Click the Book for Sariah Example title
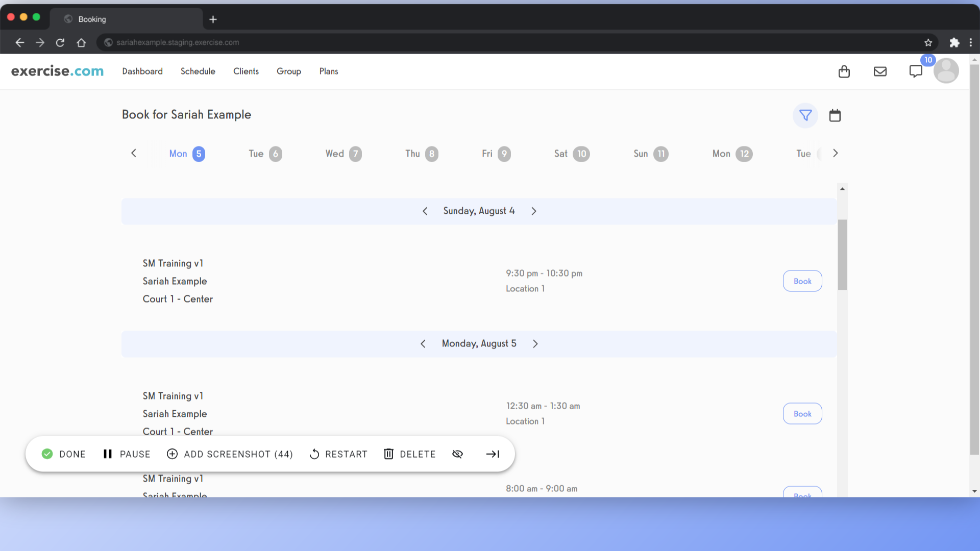 click(x=186, y=115)
